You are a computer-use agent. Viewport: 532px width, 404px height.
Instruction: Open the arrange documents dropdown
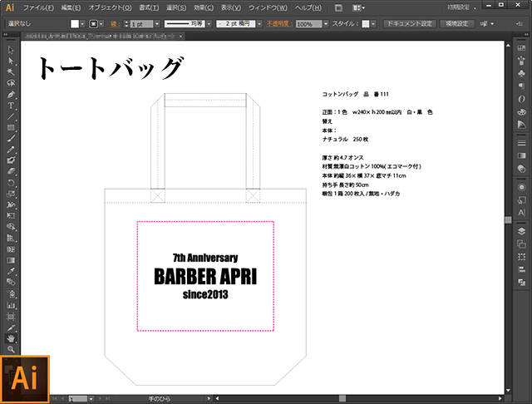point(358,7)
